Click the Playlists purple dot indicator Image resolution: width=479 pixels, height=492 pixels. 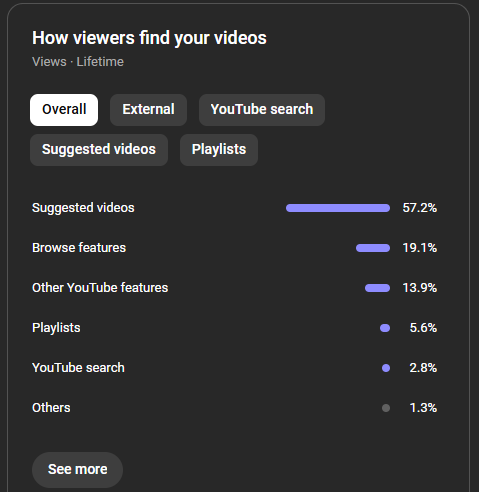click(x=385, y=328)
